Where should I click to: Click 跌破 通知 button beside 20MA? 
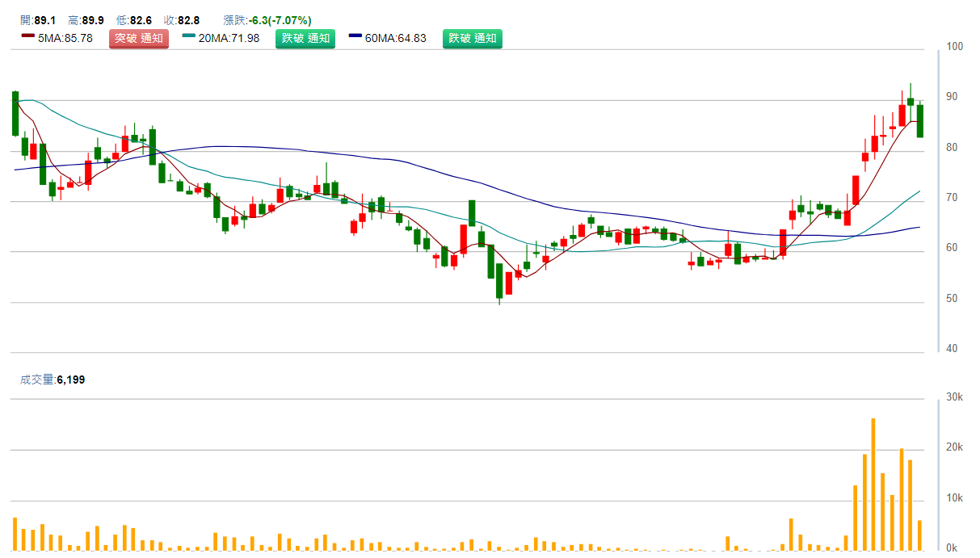pyautogui.click(x=305, y=38)
